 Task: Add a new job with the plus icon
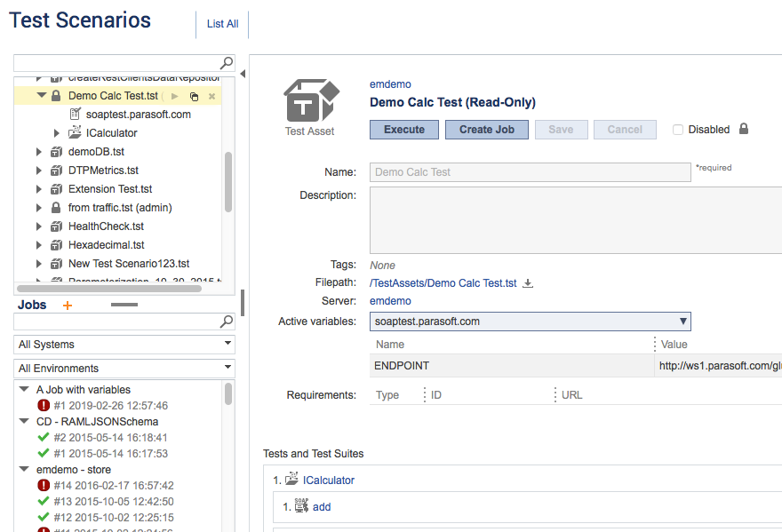click(x=68, y=306)
